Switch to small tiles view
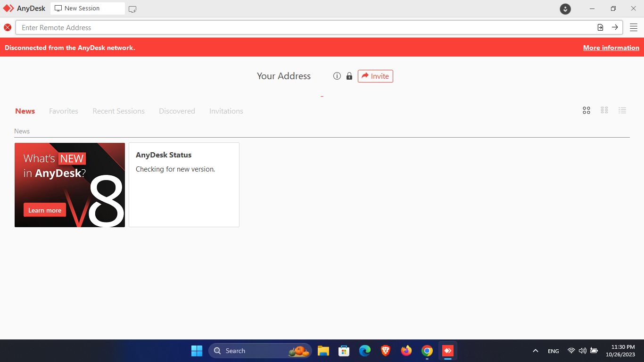644x362 pixels. click(x=604, y=110)
